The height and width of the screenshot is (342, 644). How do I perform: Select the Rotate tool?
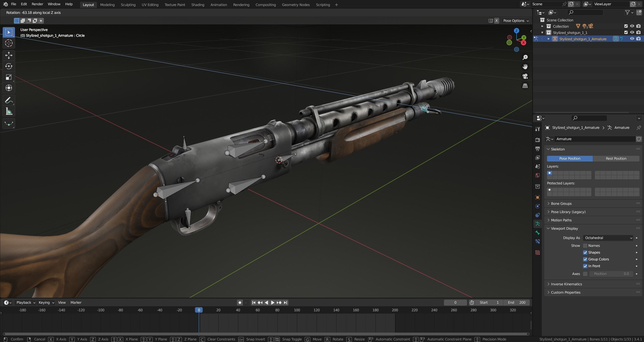pos(9,66)
